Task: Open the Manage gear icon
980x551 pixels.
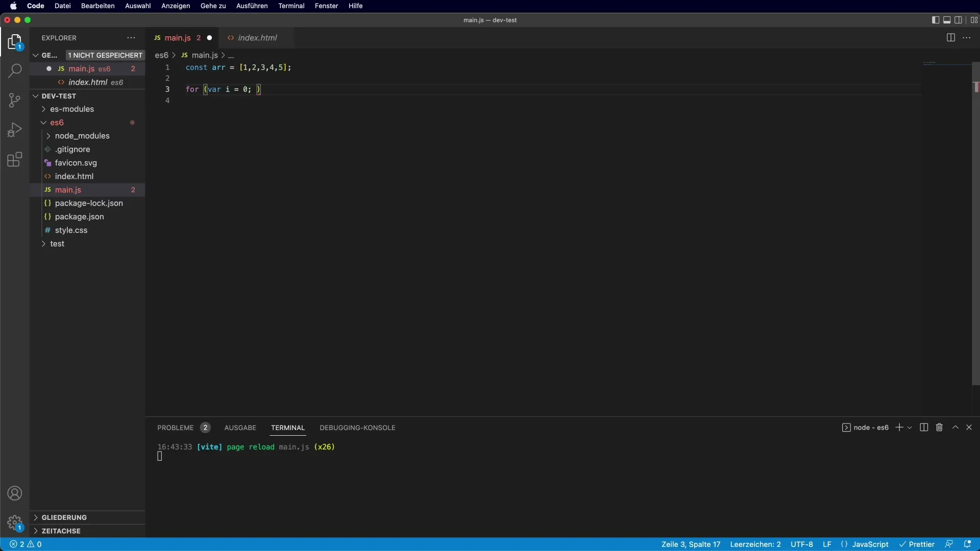Action: [x=15, y=523]
